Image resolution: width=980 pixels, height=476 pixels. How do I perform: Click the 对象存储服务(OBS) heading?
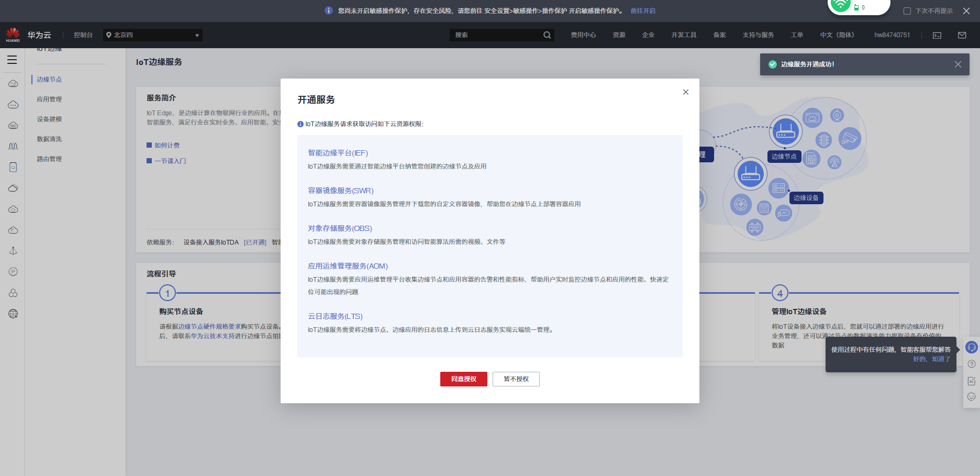(340, 228)
